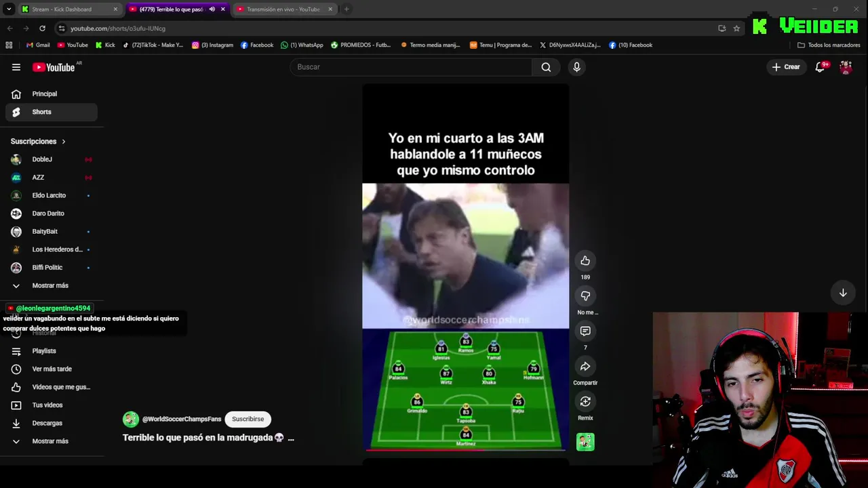Open the Kick bookmark
This screenshot has width=868, height=488.
[x=105, y=45]
